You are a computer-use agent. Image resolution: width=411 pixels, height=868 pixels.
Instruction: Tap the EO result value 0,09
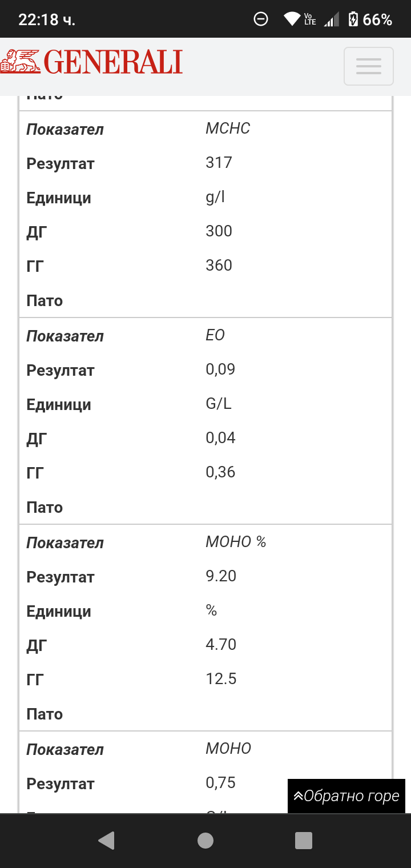220,369
